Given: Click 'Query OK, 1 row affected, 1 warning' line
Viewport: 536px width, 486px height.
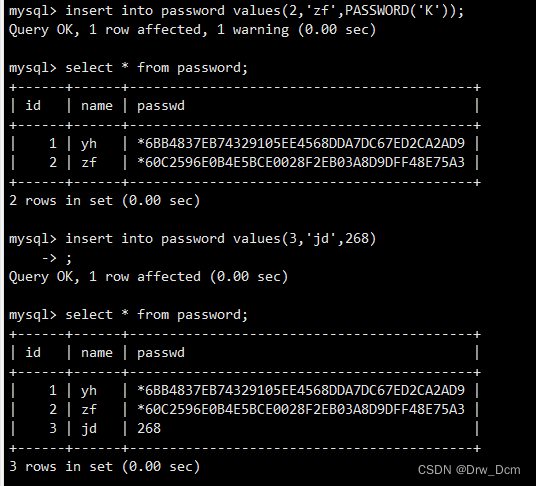Looking at the screenshot, I should [192, 30].
